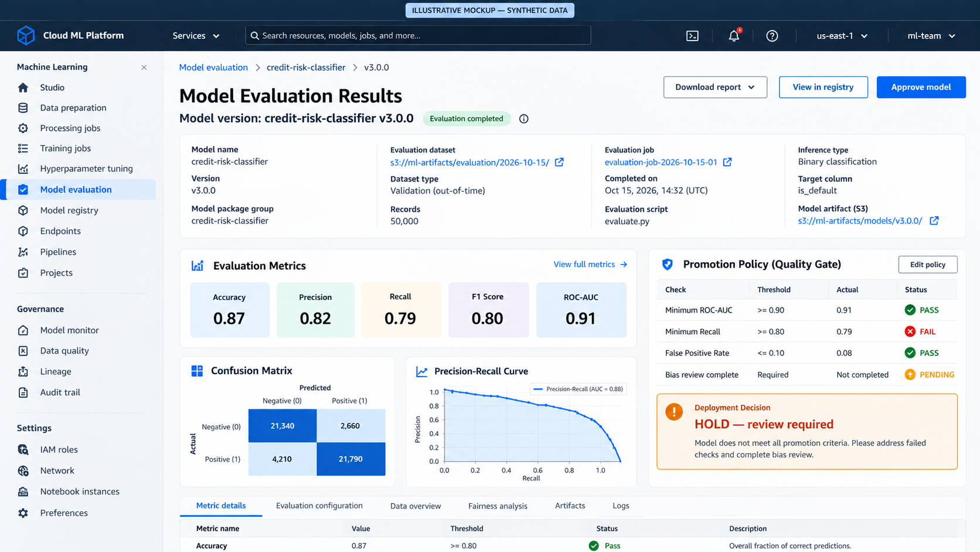
Task: Click the 2,660 false positive matrix cell
Action: (x=351, y=426)
